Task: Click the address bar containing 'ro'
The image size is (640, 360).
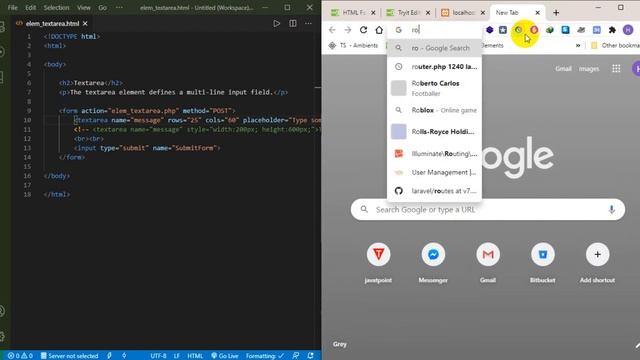Action: (435, 30)
